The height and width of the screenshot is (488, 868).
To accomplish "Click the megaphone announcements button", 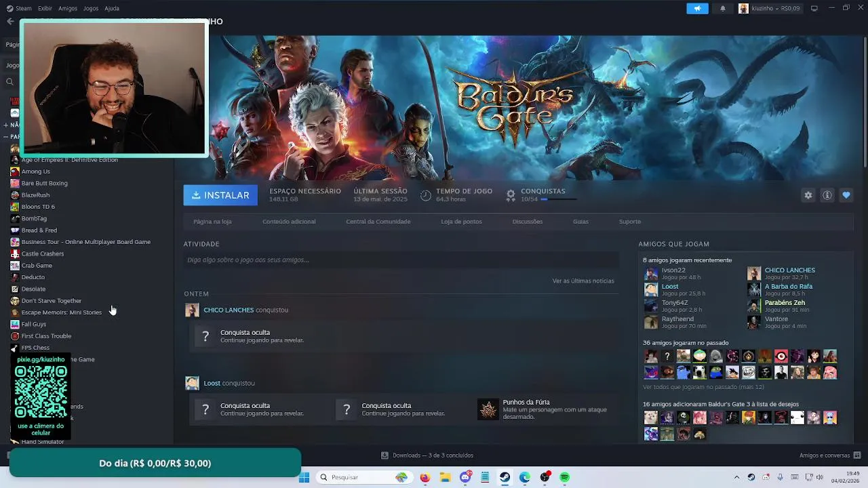I will [x=697, y=8].
